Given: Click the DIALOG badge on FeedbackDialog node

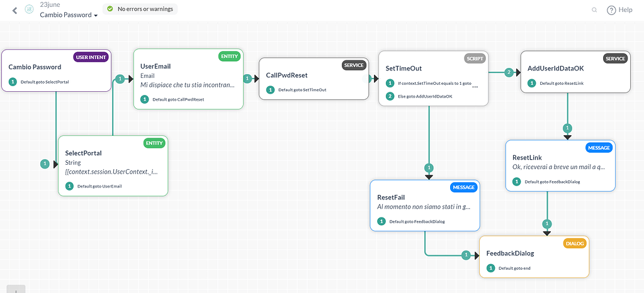Looking at the screenshot, I should (x=575, y=243).
